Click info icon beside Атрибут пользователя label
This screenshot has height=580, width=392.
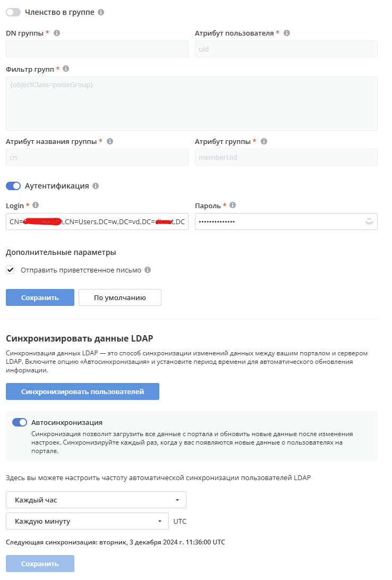tap(287, 33)
